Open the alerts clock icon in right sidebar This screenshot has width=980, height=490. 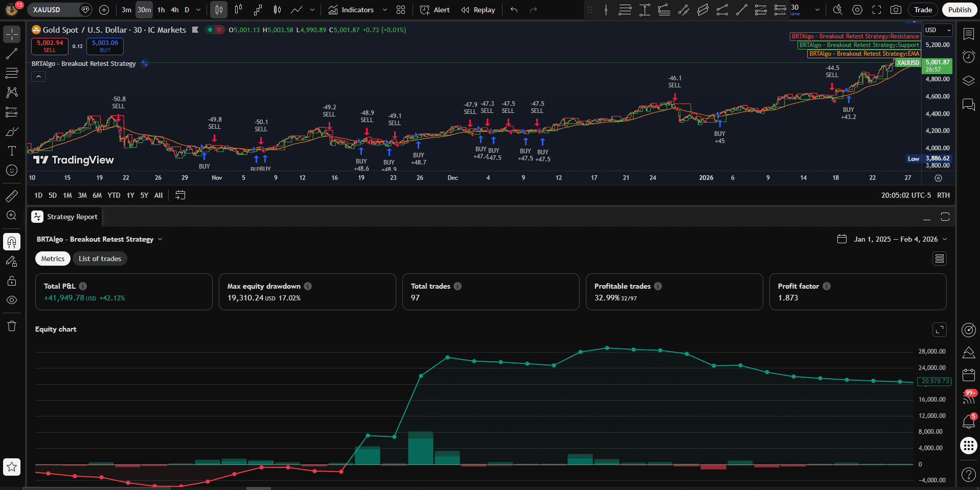(969, 57)
